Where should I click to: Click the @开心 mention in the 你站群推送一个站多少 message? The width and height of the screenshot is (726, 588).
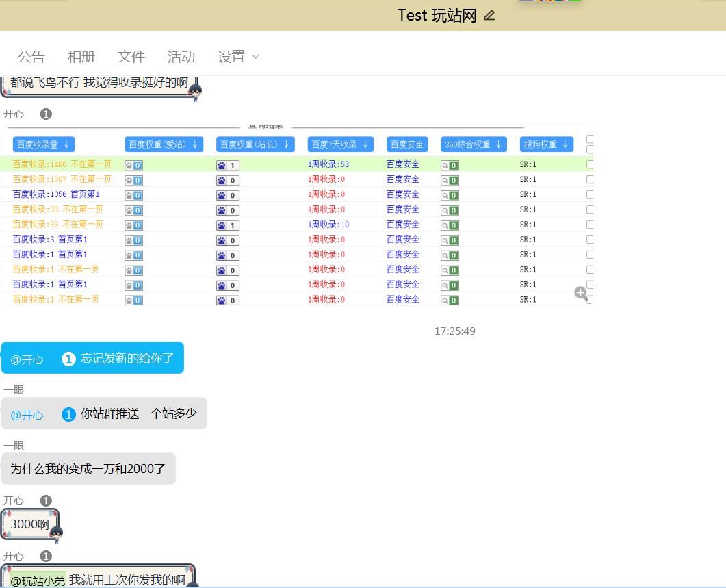point(27,415)
